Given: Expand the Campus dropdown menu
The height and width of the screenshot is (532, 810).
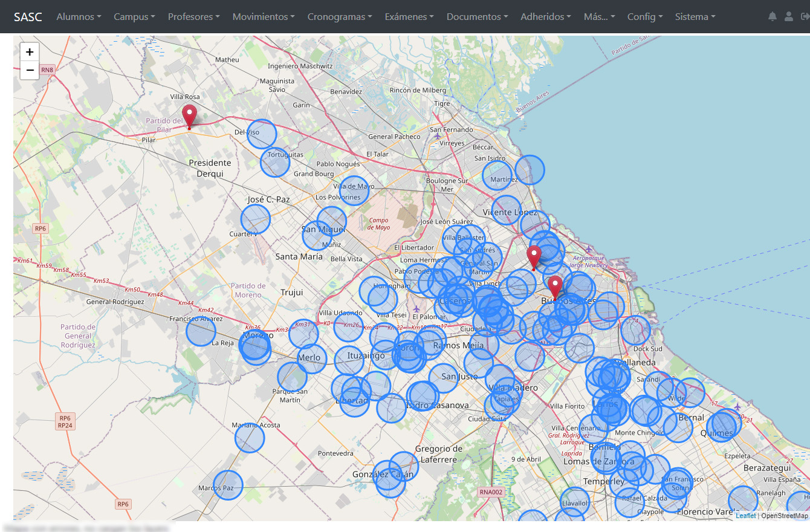Looking at the screenshot, I should pyautogui.click(x=134, y=17).
